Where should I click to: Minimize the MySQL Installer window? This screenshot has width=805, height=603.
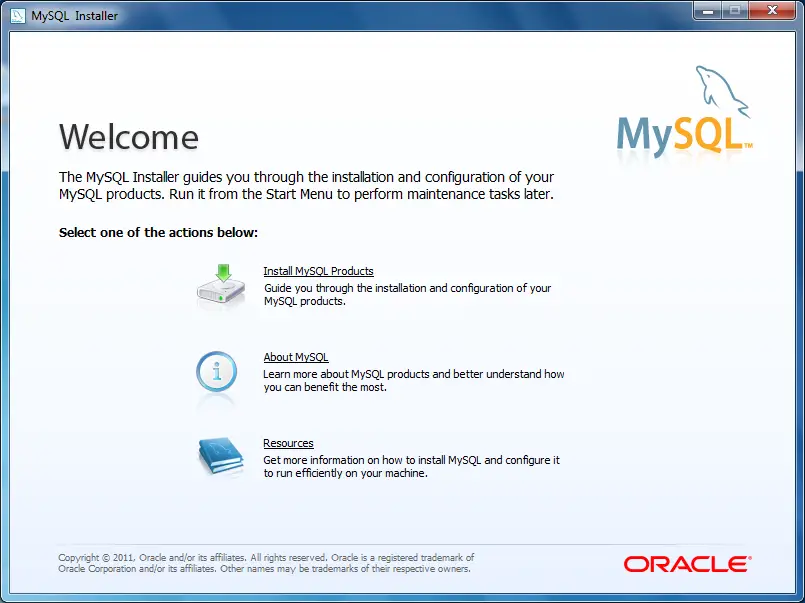click(x=708, y=10)
